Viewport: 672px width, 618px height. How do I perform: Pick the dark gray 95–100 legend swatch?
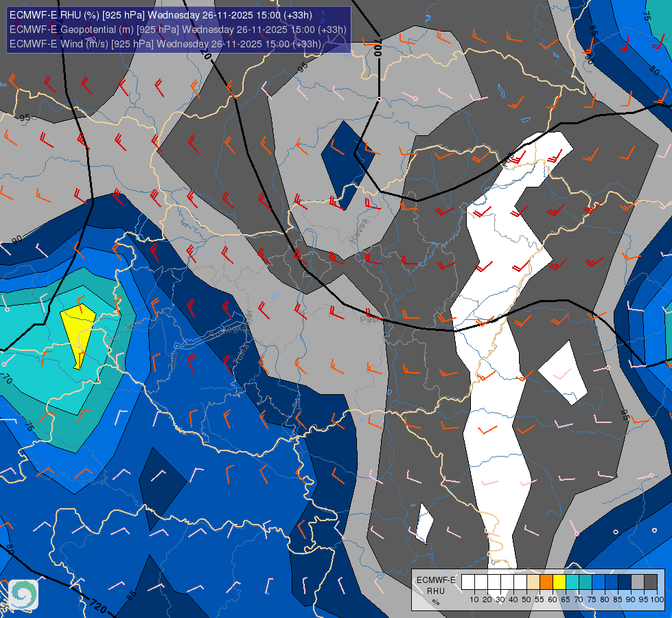pyautogui.click(x=651, y=582)
